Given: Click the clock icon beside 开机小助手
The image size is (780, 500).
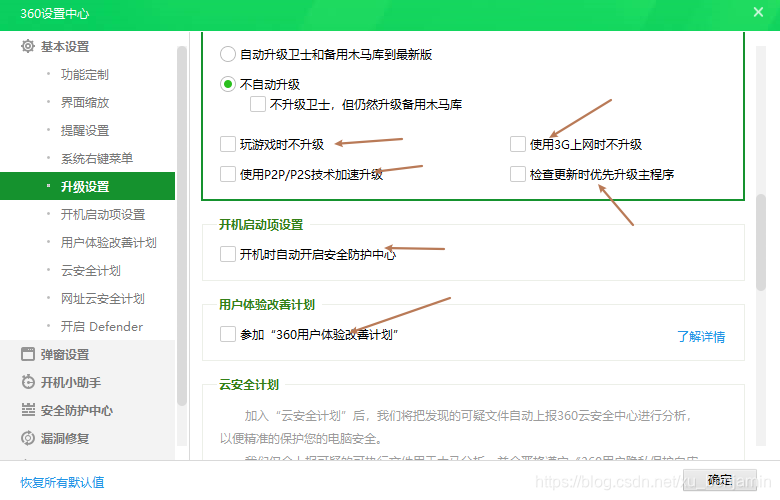Looking at the screenshot, I should tap(28, 382).
